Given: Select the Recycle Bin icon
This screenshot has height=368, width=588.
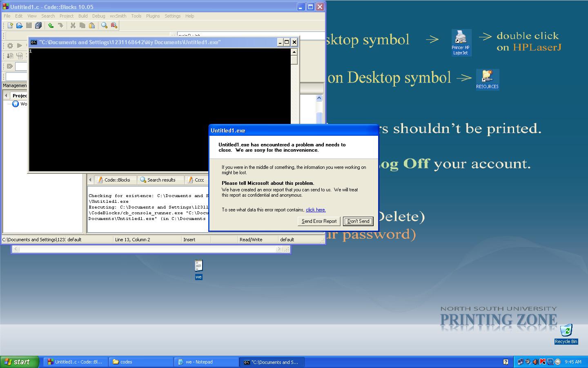Looking at the screenshot, I should coord(566,334).
